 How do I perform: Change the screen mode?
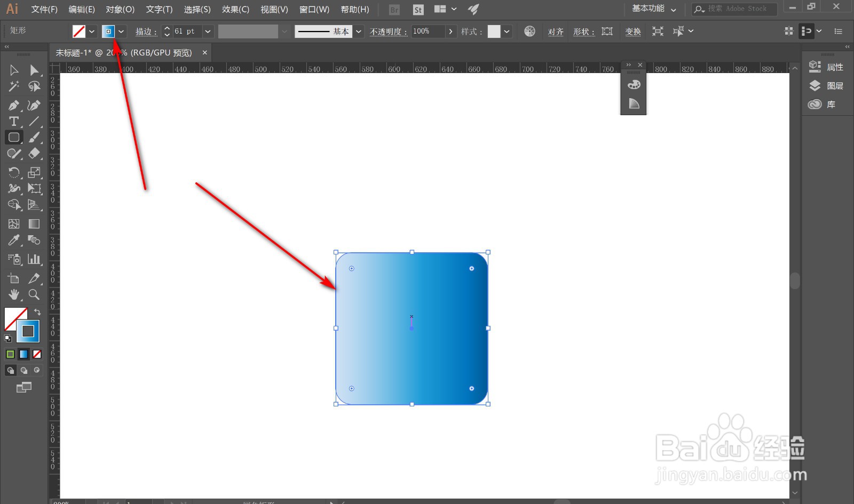tap(23, 388)
